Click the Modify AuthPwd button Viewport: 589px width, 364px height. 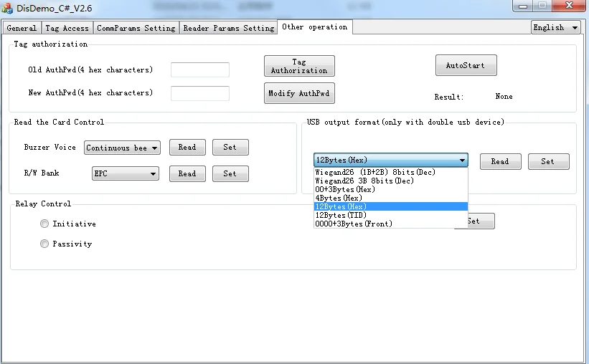(299, 93)
